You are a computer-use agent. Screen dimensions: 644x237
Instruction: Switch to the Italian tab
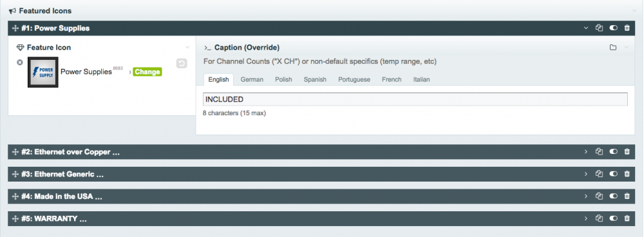[x=421, y=80]
